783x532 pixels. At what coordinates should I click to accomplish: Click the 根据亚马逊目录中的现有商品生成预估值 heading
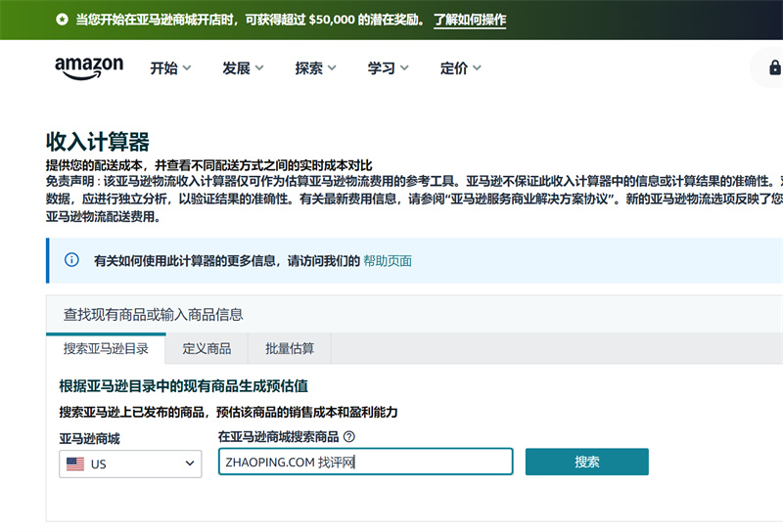(183, 385)
